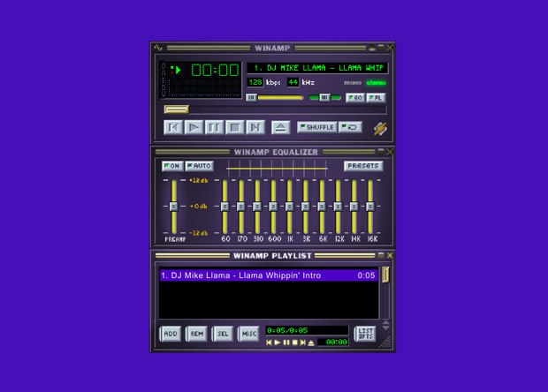
Task: Toggle Shuffle mode
Action: [317, 127]
